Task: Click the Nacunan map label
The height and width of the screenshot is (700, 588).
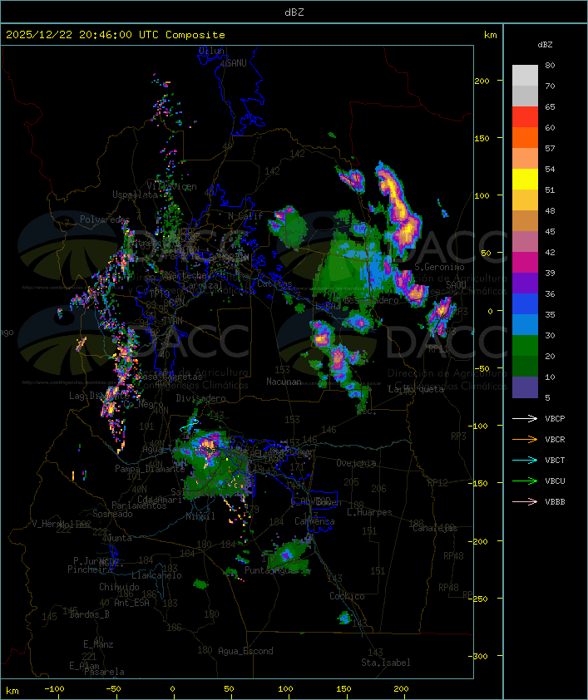Action: click(284, 382)
